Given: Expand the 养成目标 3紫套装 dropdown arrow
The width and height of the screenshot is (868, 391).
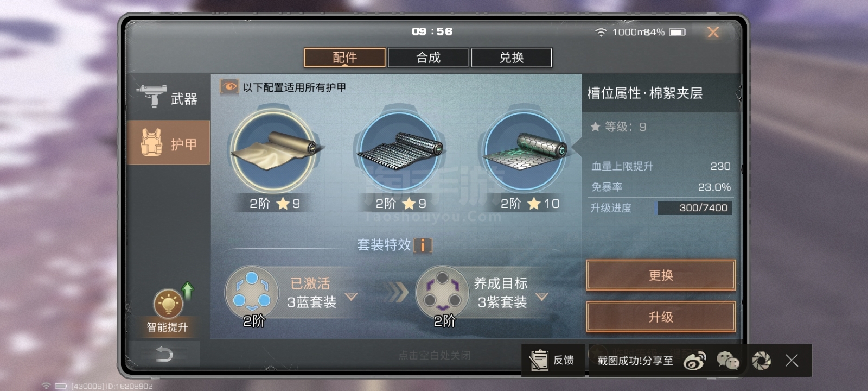Looking at the screenshot, I should [542, 297].
